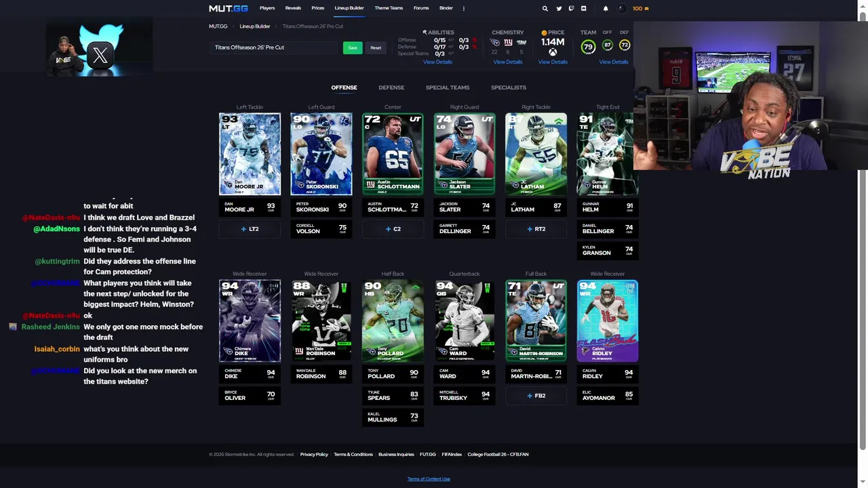Open the Twitch icon in header

point(571,9)
